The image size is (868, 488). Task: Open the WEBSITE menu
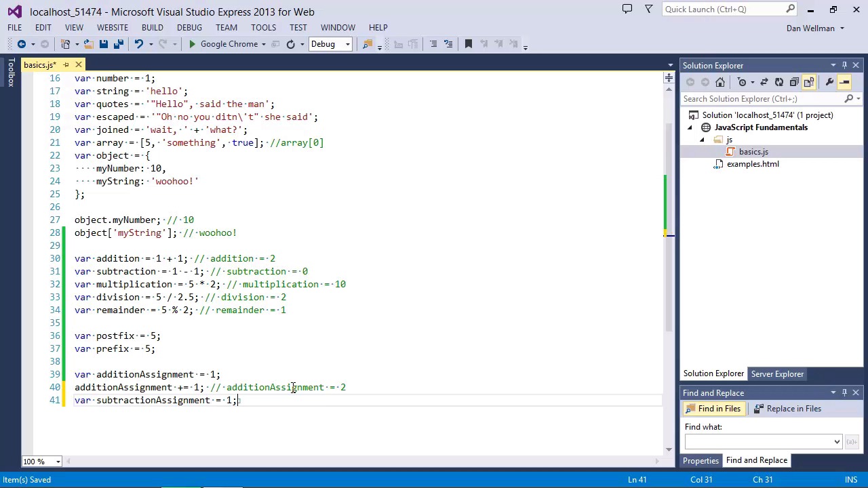113,28
